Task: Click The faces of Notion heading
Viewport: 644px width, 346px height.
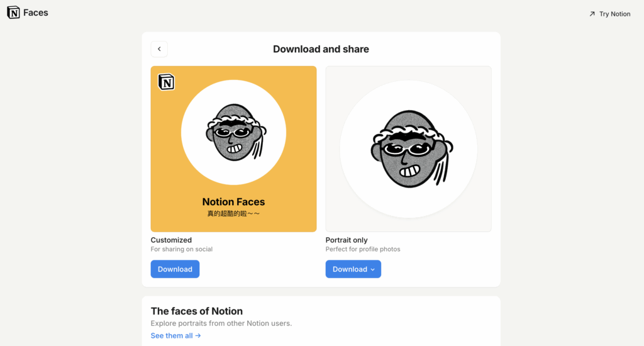Action: (x=197, y=311)
